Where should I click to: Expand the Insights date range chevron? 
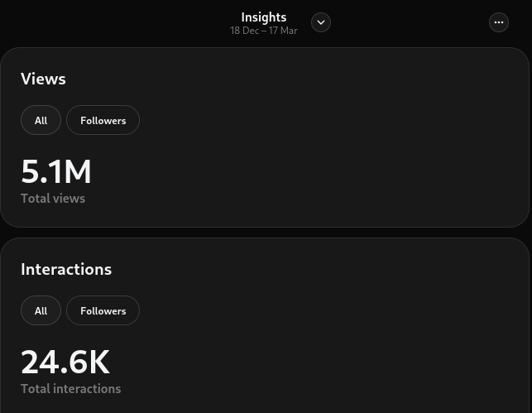coord(321,22)
